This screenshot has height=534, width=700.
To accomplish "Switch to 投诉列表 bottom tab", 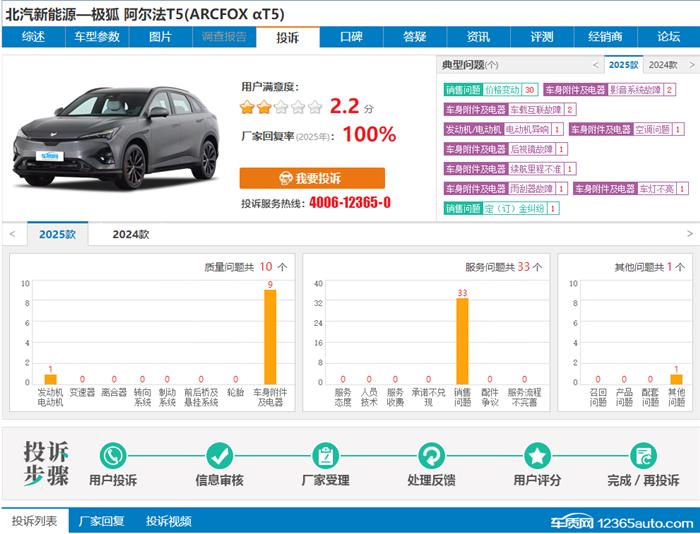I will (x=35, y=521).
